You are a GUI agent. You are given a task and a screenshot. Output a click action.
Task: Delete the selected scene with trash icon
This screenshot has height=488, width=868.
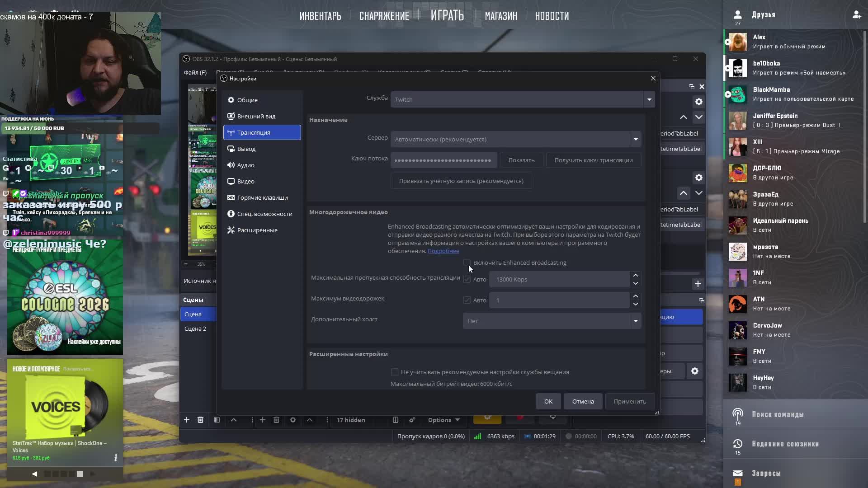200,420
